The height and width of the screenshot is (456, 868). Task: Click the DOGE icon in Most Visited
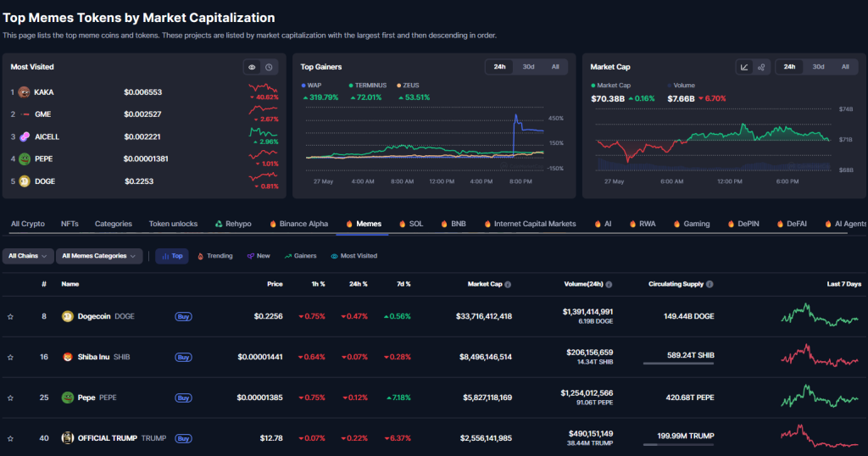tap(25, 181)
